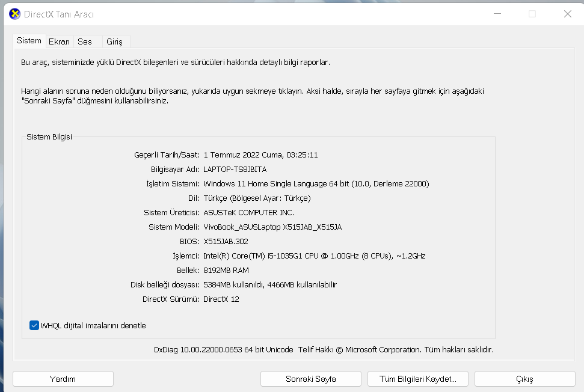Image resolution: width=584 pixels, height=392 pixels.
Task: Click the window title text DirectX Tanı Aracı
Action: click(59, 14)
